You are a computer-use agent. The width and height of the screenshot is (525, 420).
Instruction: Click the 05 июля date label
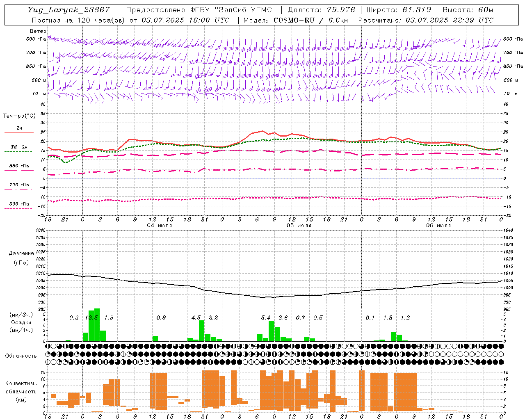(299, 226)
